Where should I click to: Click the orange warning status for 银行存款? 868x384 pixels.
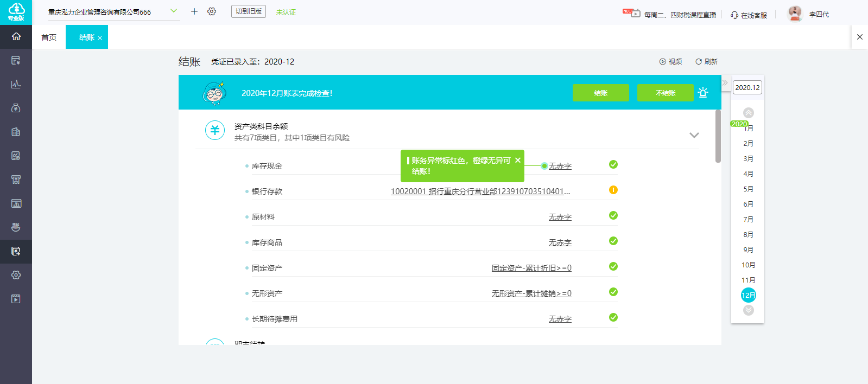[x=613, y=190]
